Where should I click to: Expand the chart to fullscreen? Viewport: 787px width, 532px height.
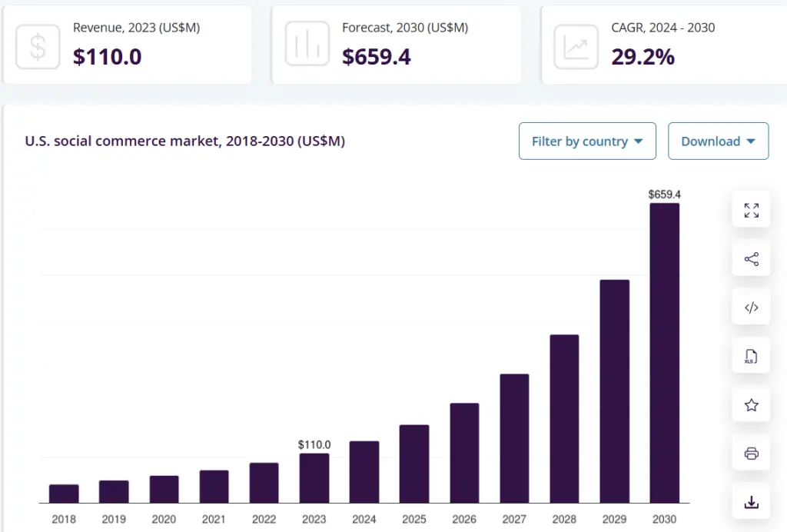click(x=751, y=209)
